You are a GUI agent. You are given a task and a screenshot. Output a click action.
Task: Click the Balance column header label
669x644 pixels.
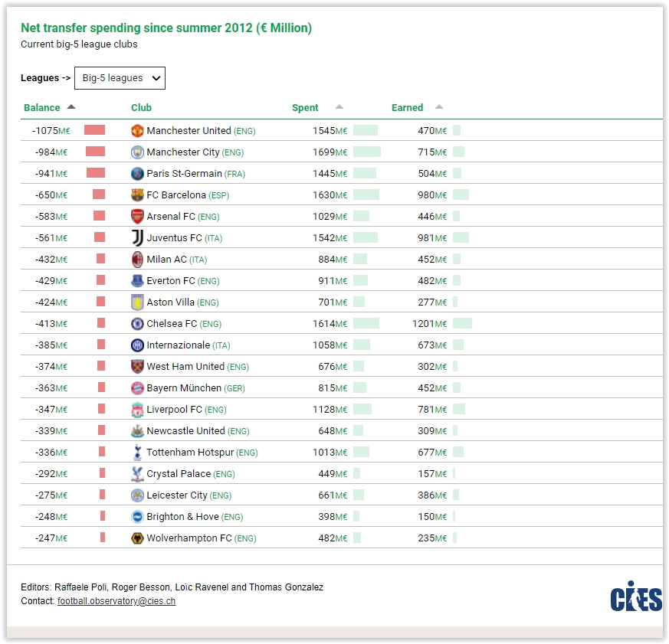[x=42, y=107]
